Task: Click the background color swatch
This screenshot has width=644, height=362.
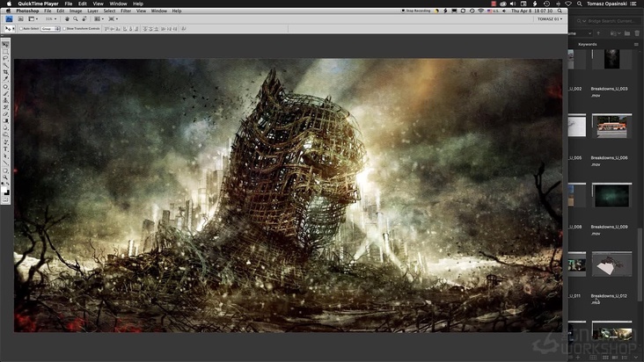Action: click(x=7, y=193)
